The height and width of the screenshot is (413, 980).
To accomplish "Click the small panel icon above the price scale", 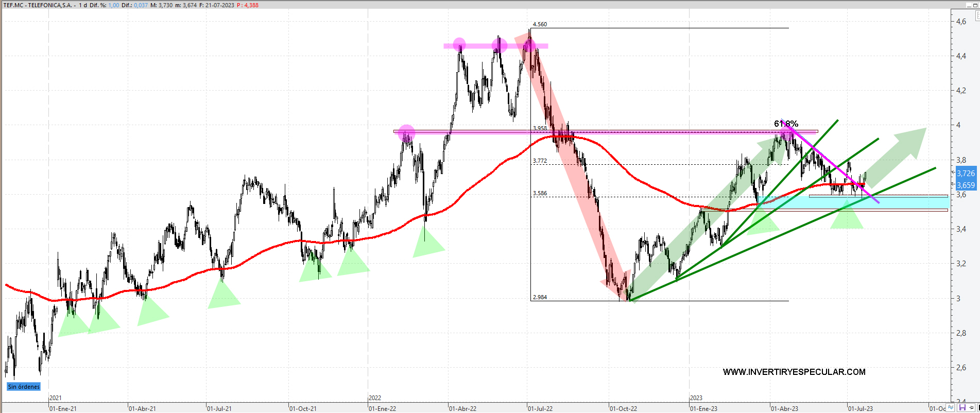I will click(x=977, y=16).
